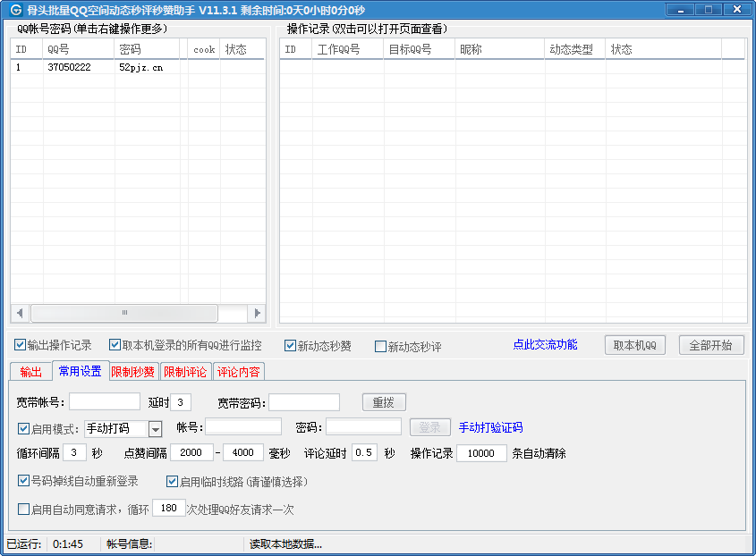The height and width of the screenshot is (556, 756).
Task: Toggle 号码掉线自动重新登录 checkbox
Action: (24, 481)
